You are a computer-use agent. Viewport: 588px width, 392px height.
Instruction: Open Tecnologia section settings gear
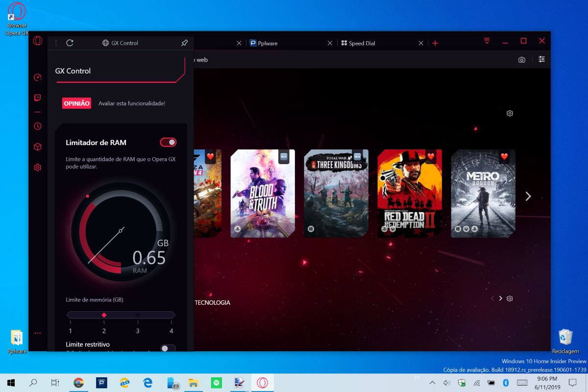tap(510, 298)
